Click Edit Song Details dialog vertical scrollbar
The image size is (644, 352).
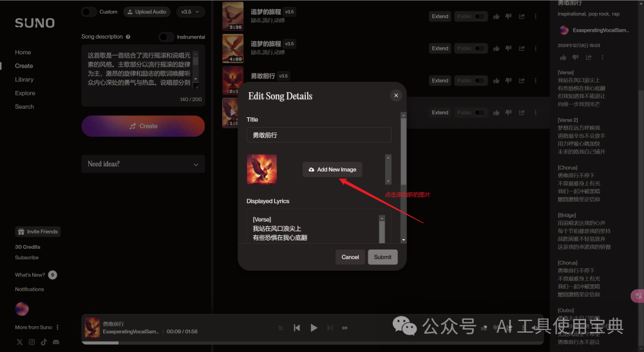pos(403,177)
